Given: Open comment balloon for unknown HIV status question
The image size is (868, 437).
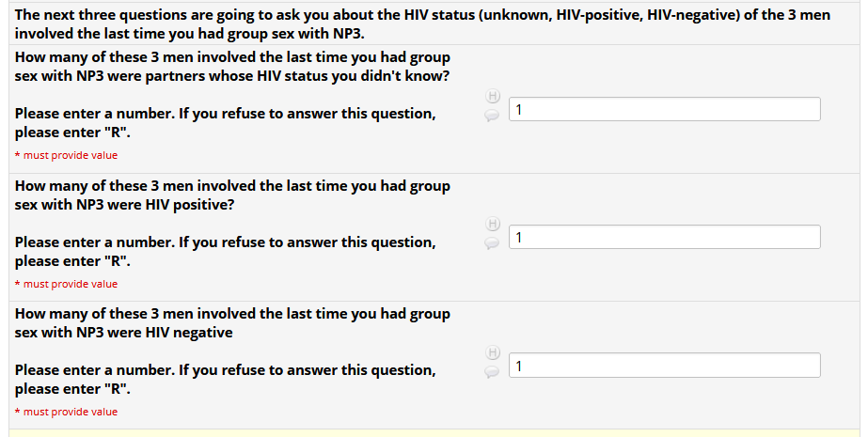Looking at the screenshot, I should [492, 116].
